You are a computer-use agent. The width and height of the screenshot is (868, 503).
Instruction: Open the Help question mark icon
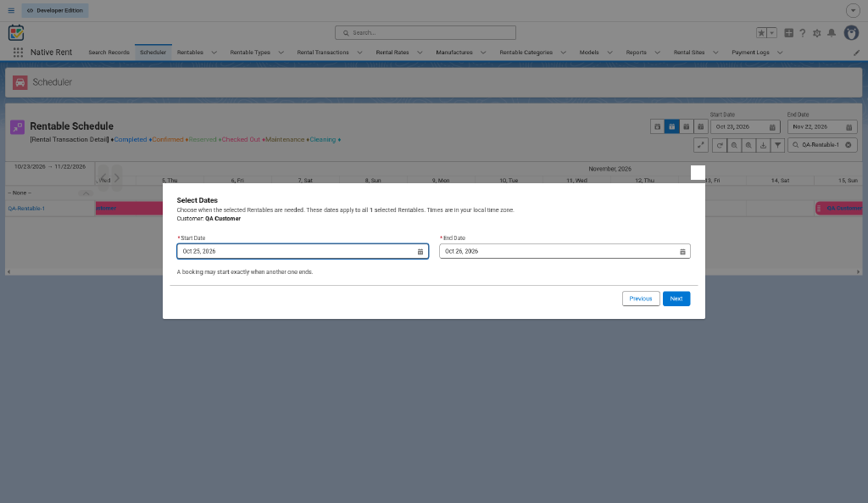pos(803,33)
